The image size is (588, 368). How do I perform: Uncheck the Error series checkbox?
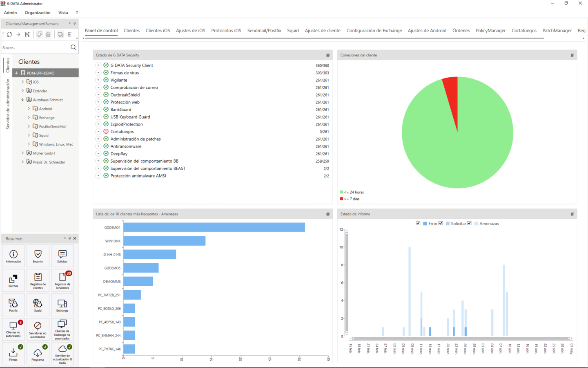pos(418,223)
